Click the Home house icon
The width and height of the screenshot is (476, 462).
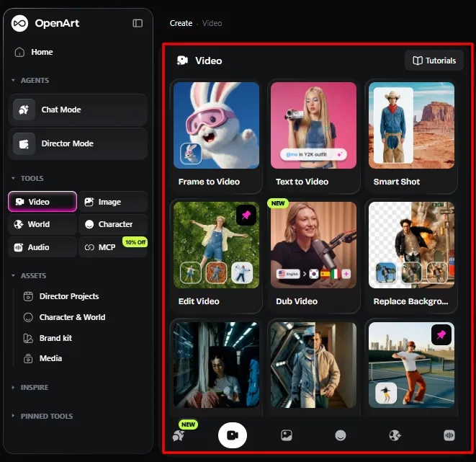click(x=19, y=52)
